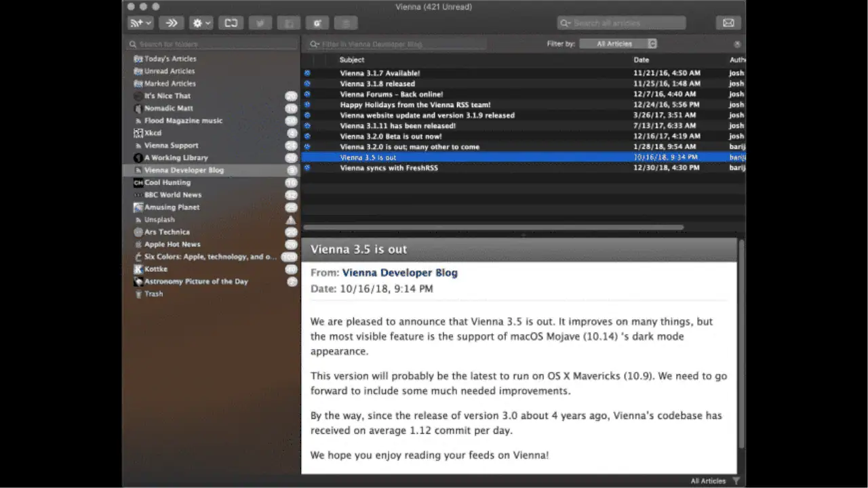Click the email article envelope icon
The height and width of the screenshot is (488, 868).
pyautogui.click(x=728, y=23)
